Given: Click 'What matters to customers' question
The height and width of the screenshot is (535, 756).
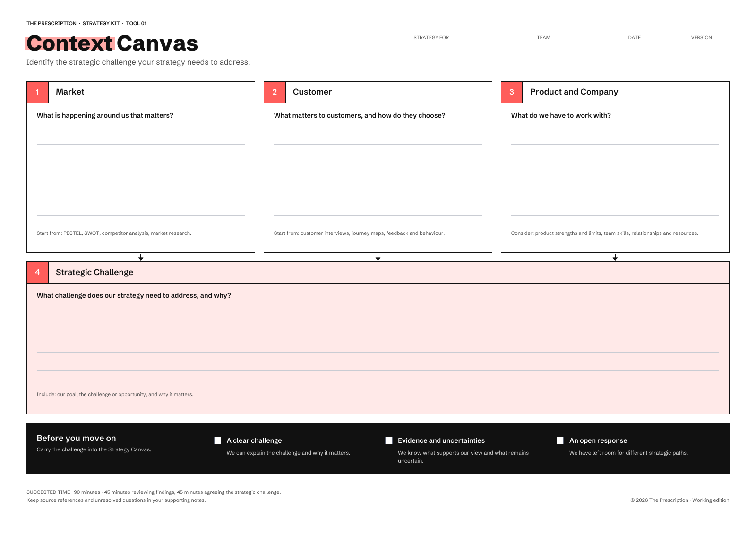Looking at the screenshot, I should [x=360, y=115].
